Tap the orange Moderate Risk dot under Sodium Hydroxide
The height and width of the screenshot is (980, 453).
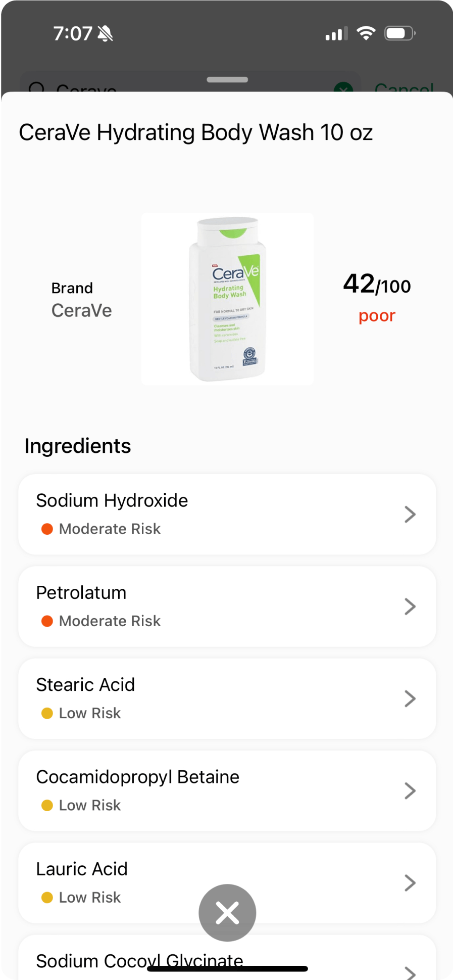(x=47, y=529)
